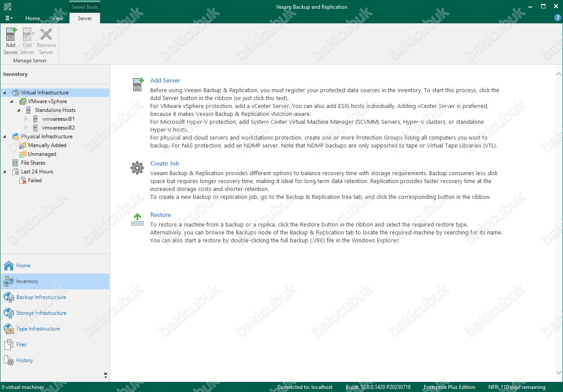Open the History navigation pane

(55, 360)
